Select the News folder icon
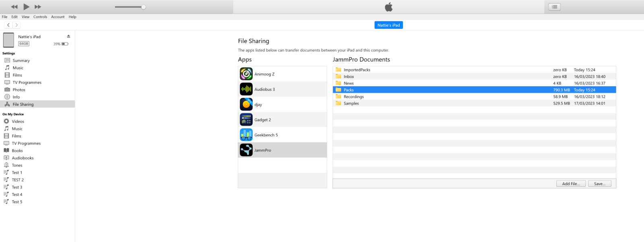Viewport: 644px width, 242px height. pos(339,83)
